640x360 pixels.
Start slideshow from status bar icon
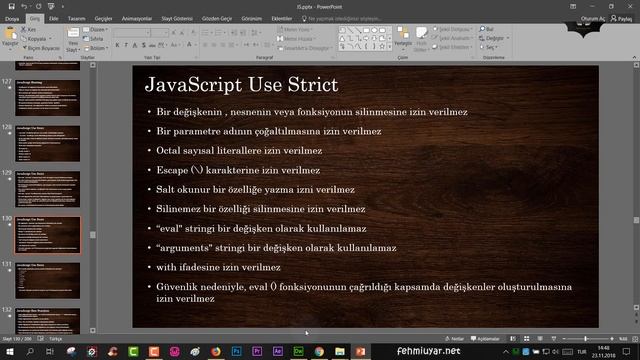coord(554,339)
